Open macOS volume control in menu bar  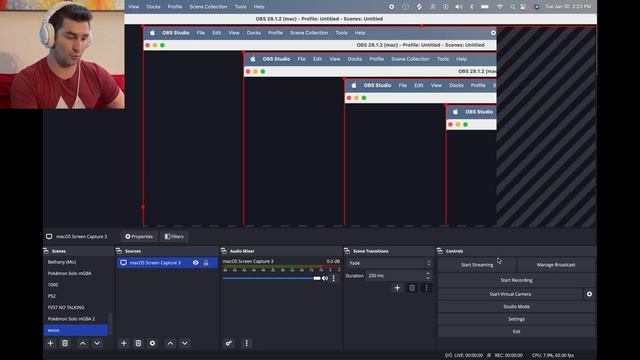point(459,7)
